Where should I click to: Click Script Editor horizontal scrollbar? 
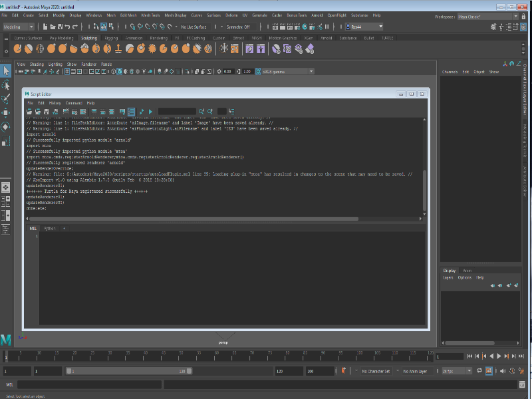(194, 219)
